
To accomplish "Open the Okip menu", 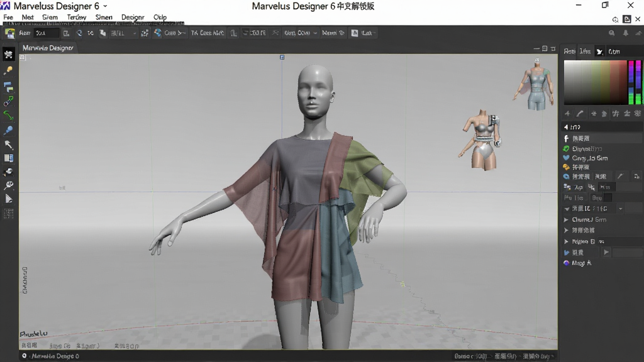I will (x=160, y=17).
